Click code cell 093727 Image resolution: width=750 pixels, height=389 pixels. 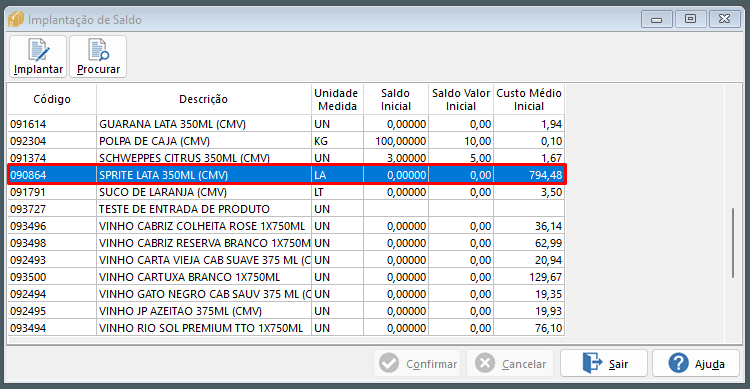[x=52, y=209]
